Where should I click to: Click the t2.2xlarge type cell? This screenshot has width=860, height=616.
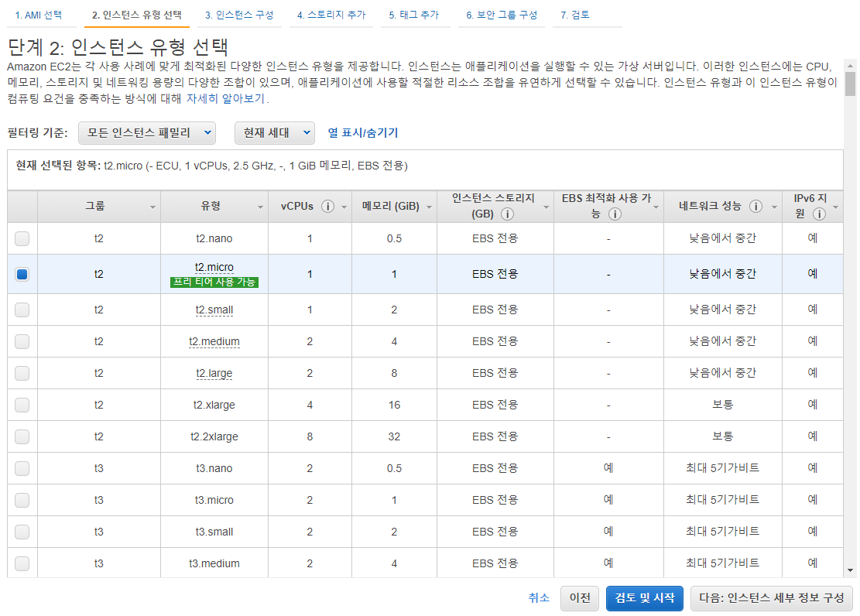click(x=214, y=437)
